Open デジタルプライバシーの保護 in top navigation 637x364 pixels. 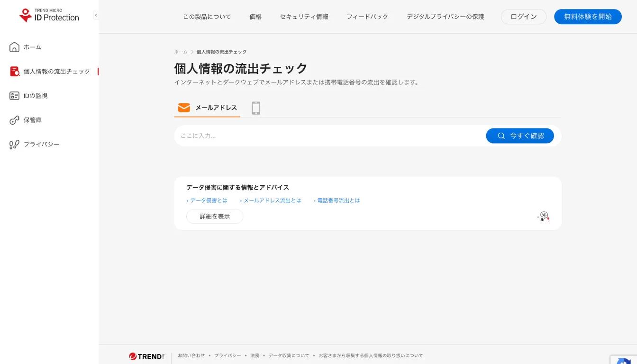pyautogui.click(x=446, y=17)
